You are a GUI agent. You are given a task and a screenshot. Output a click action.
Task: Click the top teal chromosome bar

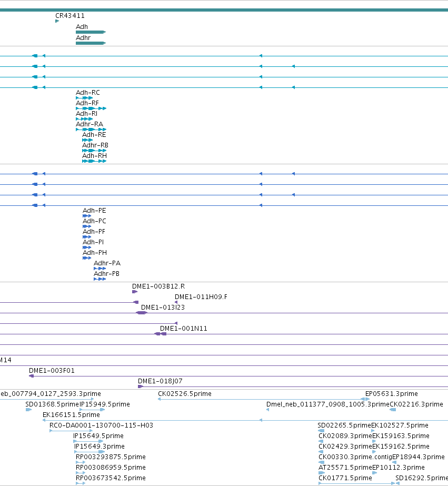coord(224,10)
